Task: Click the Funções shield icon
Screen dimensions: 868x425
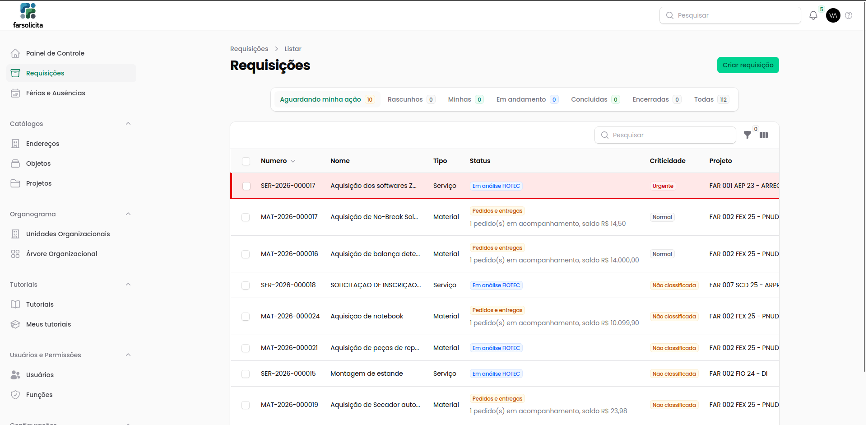Action: click(15, 395)
